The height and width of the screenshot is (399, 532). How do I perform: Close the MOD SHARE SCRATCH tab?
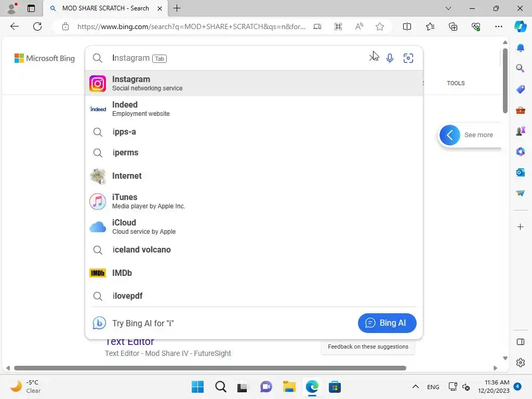point(159,8)
